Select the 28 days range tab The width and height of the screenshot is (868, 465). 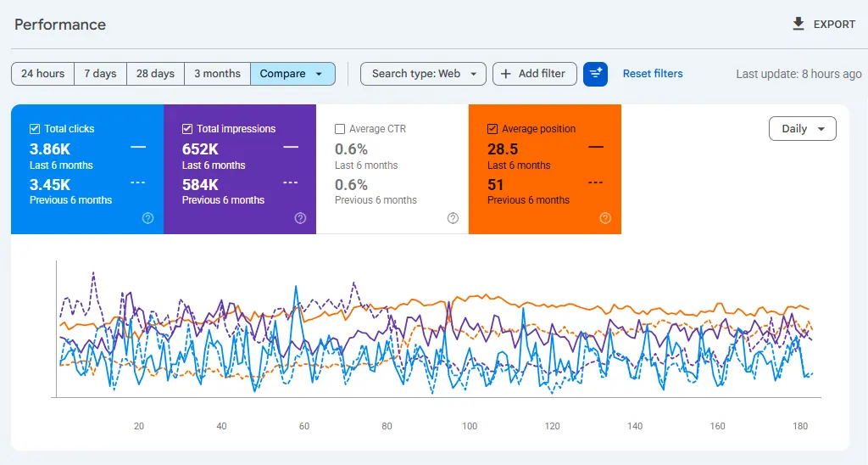(155, 74)
